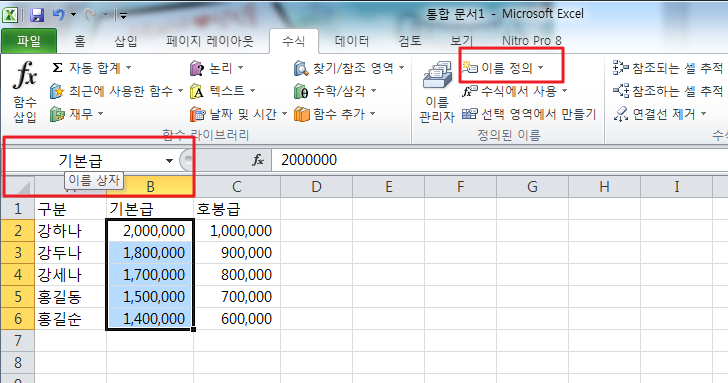Click Remove Arrows (연결선 제거)
The width and height of the screenshot is (728, 383).
click(x=659, y=114)
